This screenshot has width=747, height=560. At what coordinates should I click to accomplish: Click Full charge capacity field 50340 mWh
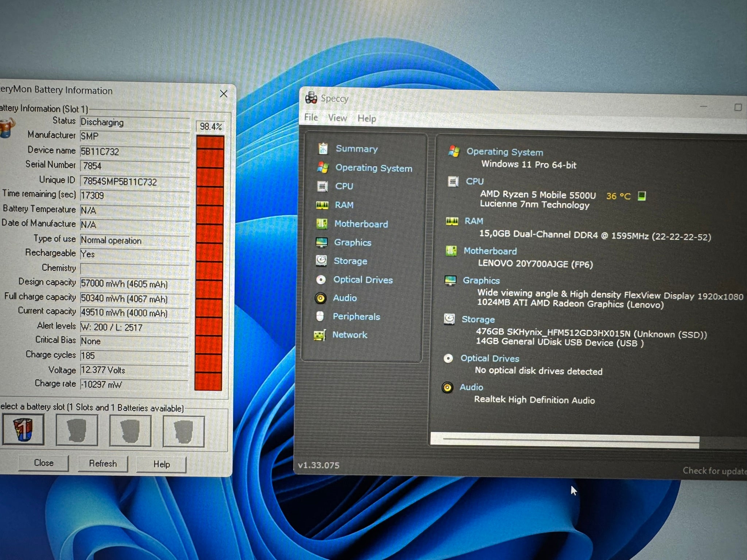click(x=134, y=298)
